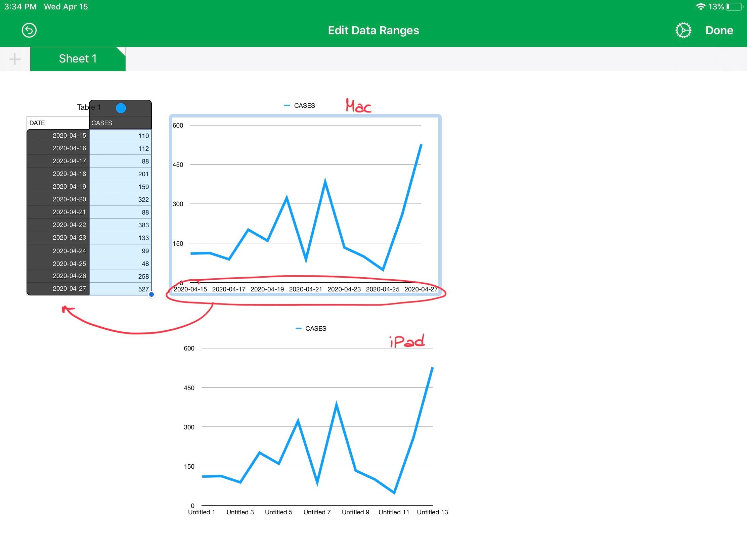Tap the undo arrow icon
The width and height of the screenshot is (747, 560).
click(x=29, y=30)
